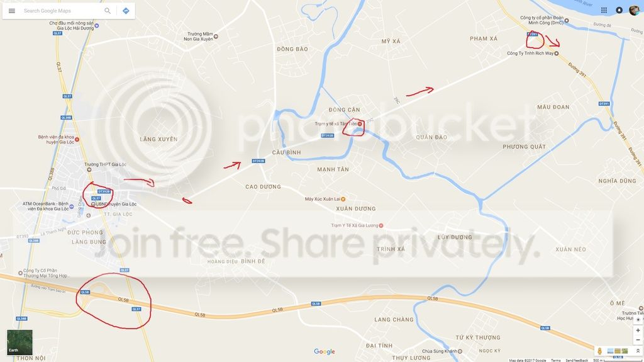Open the hamburger menu in search box
This screenshot has width=644, height=362.
coord(12,11)
